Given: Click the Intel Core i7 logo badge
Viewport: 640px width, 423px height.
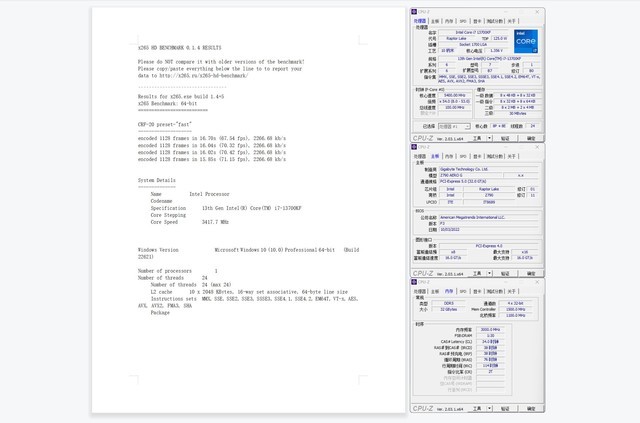Looking at the screenshot, I should click(x=526, y=41).
